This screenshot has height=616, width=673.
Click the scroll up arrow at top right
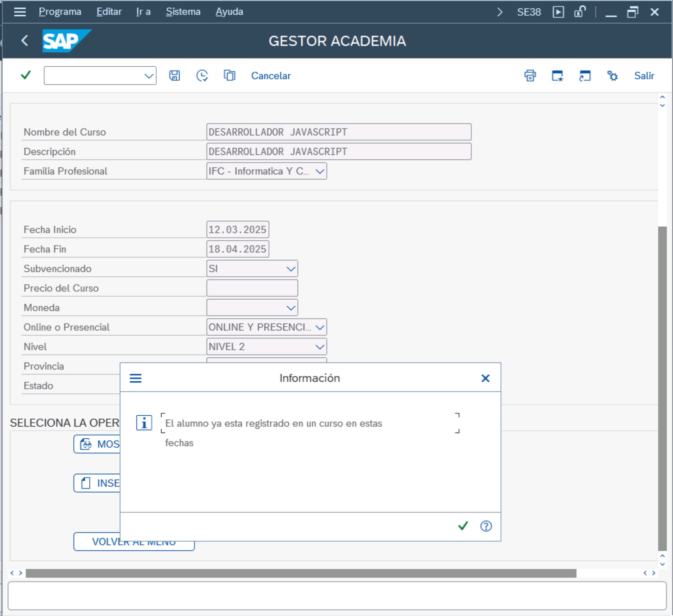[662, 97]
